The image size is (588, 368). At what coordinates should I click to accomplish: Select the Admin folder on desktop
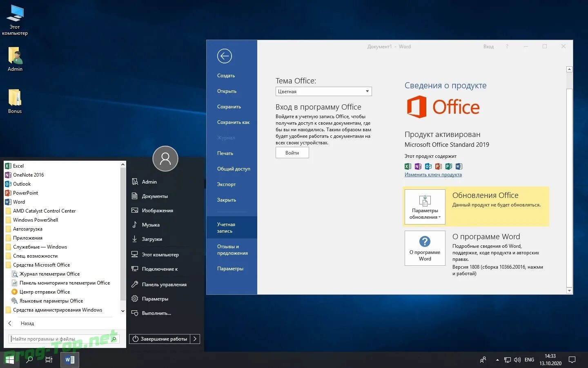[x=15, y=59]
